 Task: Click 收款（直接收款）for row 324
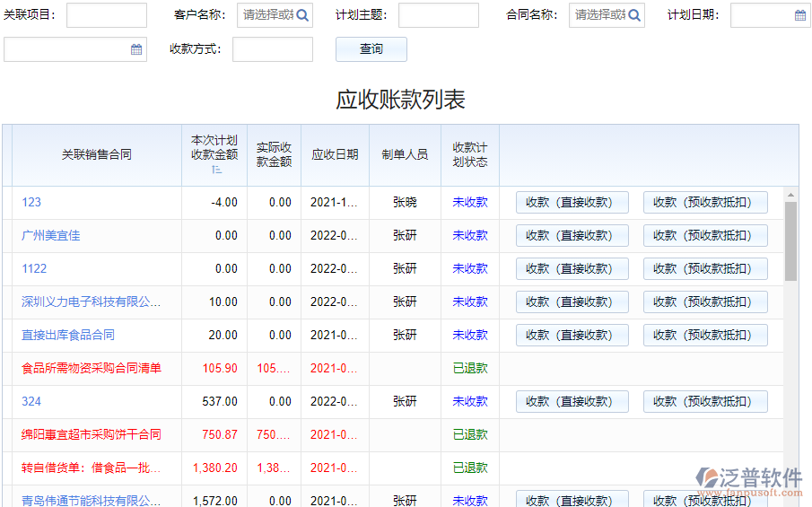coord(572,401)
